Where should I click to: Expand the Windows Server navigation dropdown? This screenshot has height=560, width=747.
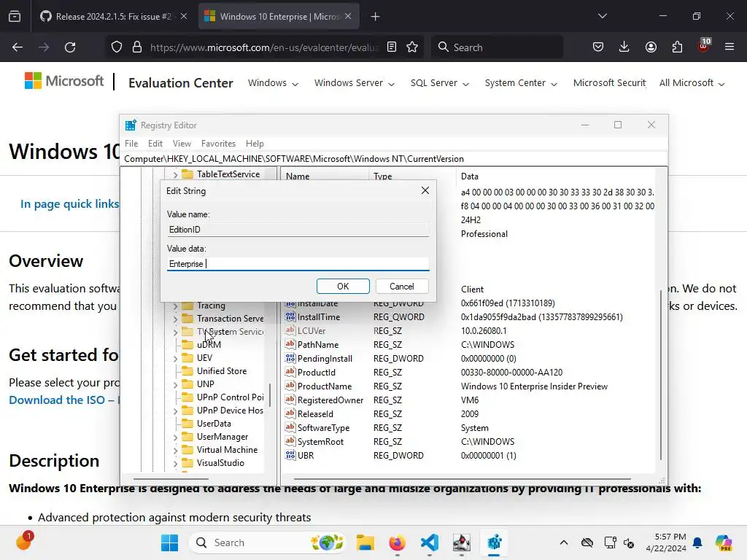(x=355, y=83)
